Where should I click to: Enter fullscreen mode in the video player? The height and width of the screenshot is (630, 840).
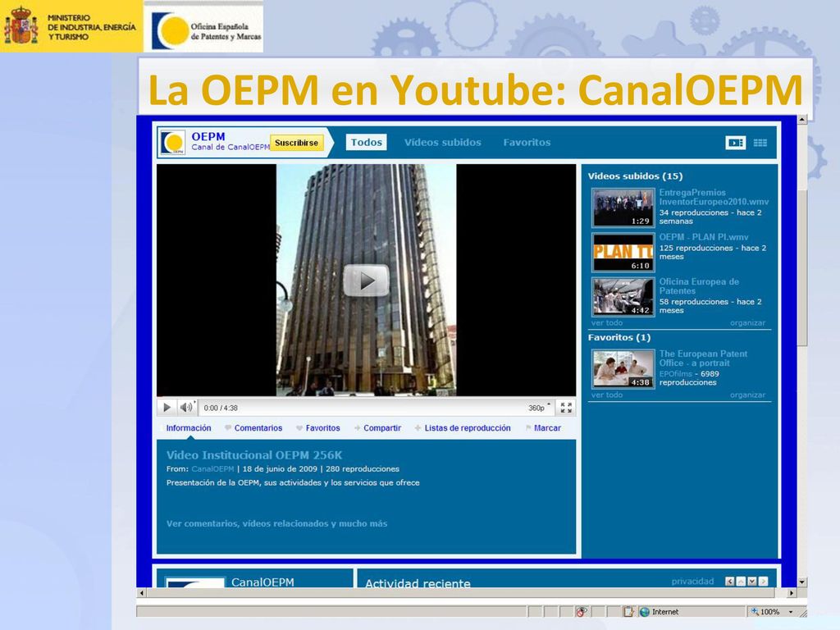tap(566, 408)
